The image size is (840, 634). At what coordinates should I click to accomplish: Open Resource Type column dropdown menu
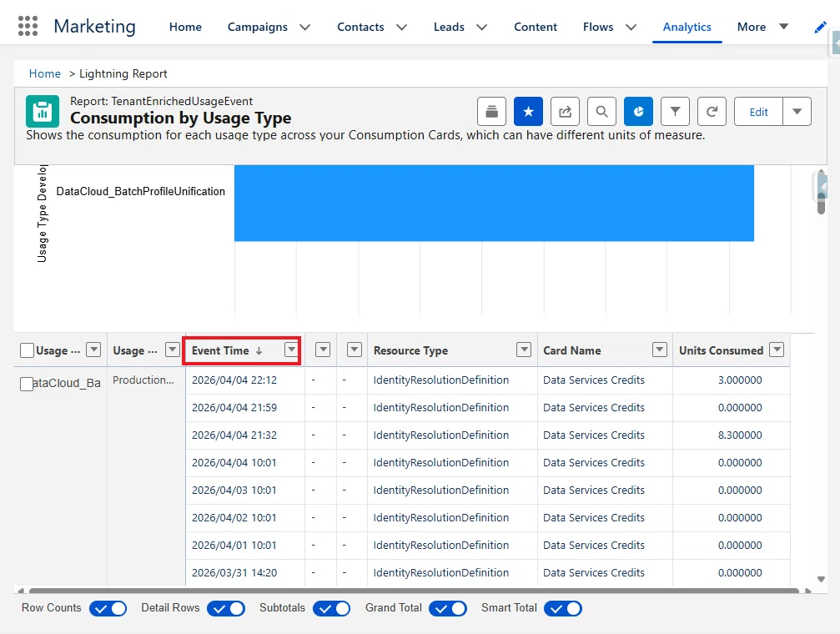tap(523, 350)
